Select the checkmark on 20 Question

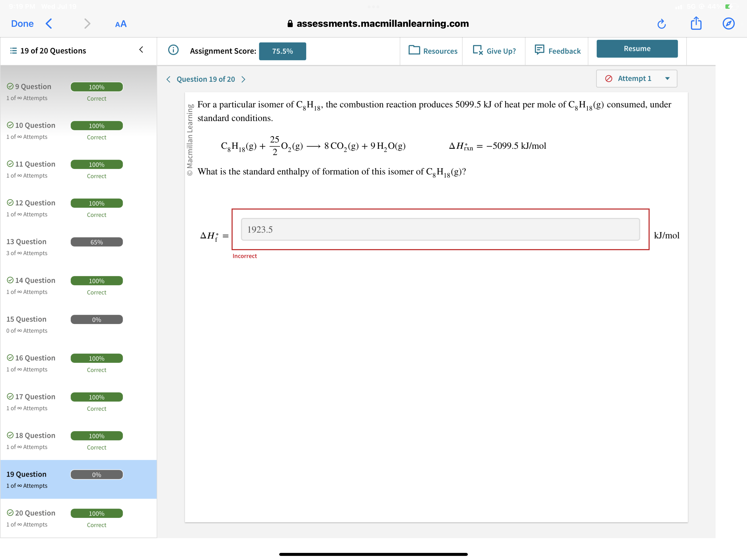tap(10, 513)
